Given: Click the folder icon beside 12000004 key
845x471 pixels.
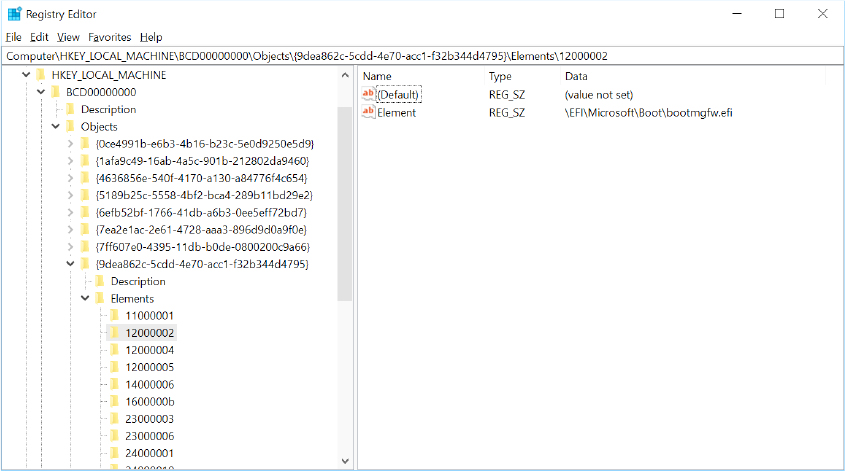Looking at the screenshot, I should (115, 350).
